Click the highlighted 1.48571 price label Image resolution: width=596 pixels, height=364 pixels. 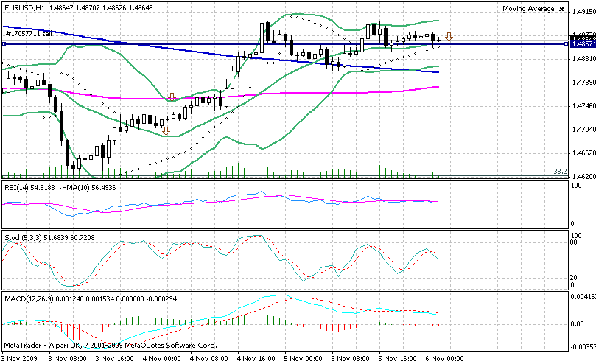[x=583, y=44]
